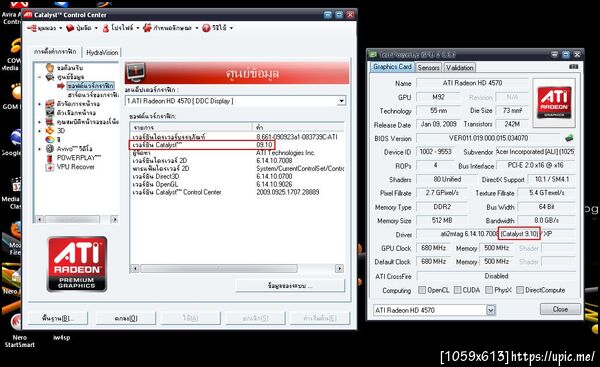Switch to the HydraVision tab
This screenshot has width=600, height=367.
pyautogui.click(x=102, y=52)
